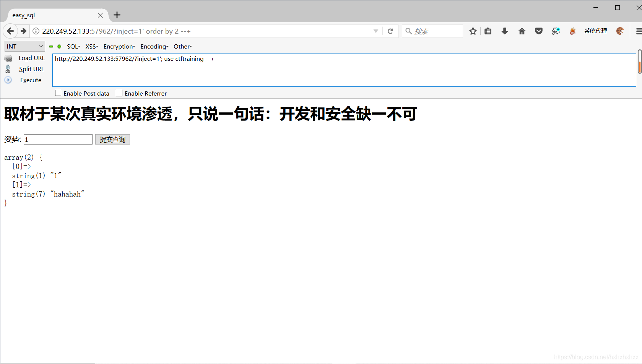
Task: Click the Split URL icon
Action: pos(8,69)
